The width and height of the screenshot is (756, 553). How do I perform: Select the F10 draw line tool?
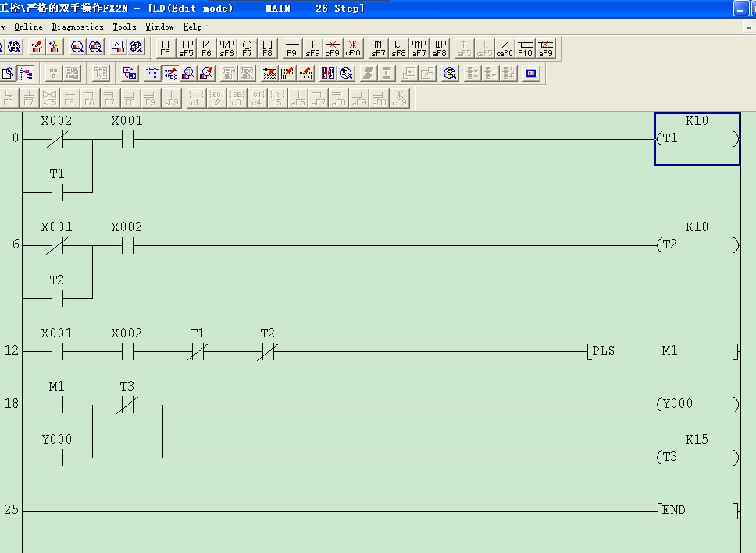525,48
